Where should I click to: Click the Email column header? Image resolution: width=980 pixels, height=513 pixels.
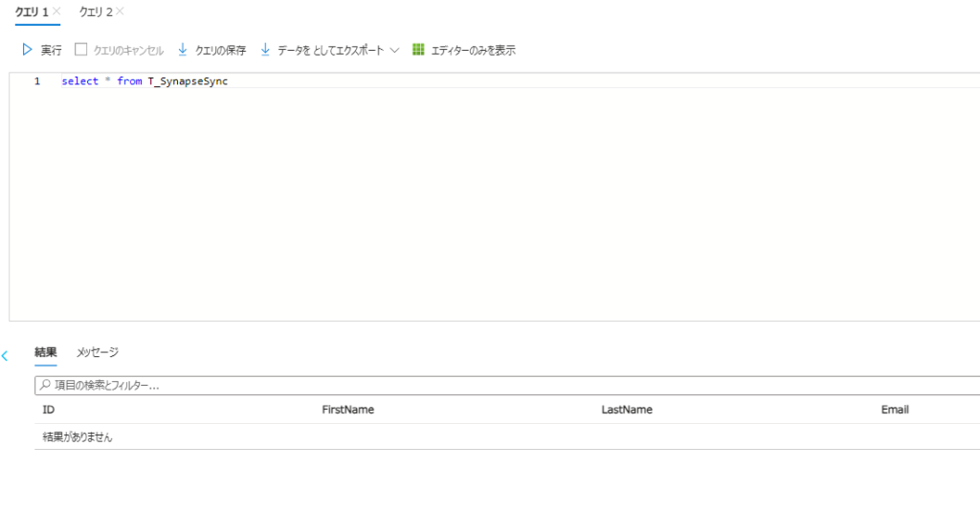(x=895, y=410)
